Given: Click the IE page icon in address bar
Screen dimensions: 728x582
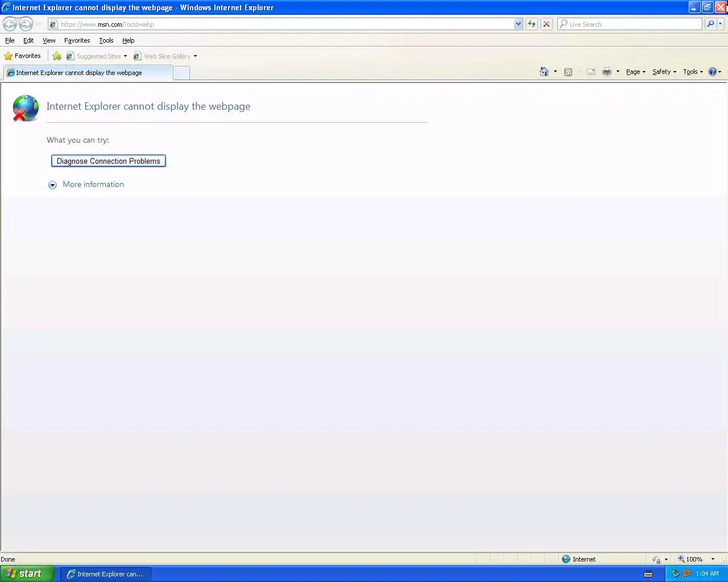Looking at the screenshot, I should coord(53,24).
